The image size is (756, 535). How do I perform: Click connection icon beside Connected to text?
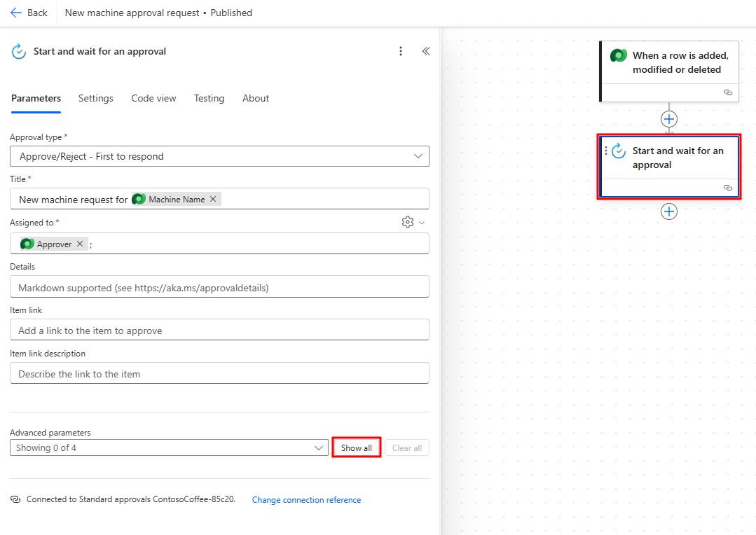15,499
